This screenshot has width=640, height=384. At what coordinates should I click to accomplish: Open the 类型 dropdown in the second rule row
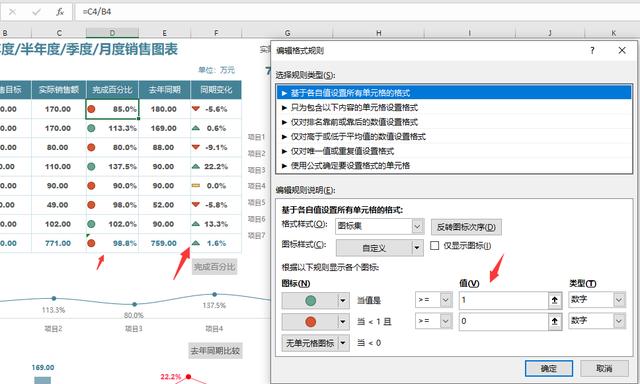coord(597,321)
